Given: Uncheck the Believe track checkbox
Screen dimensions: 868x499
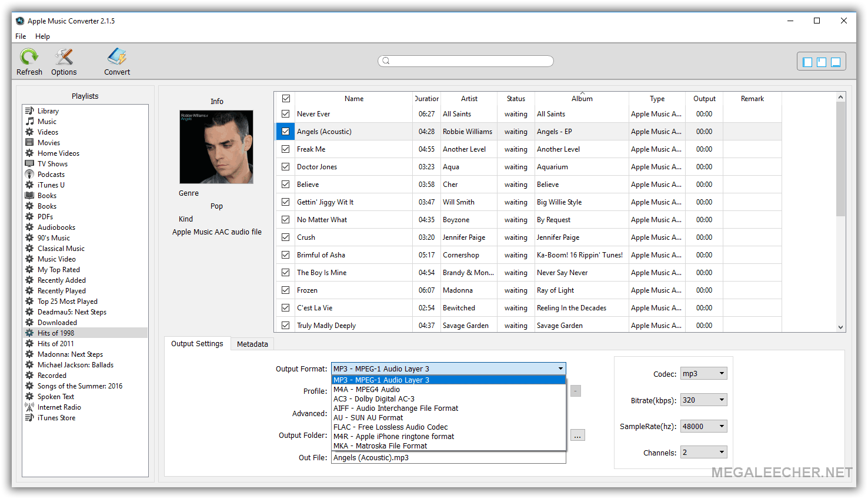Looking at the screenshot, I should [286, 184].
